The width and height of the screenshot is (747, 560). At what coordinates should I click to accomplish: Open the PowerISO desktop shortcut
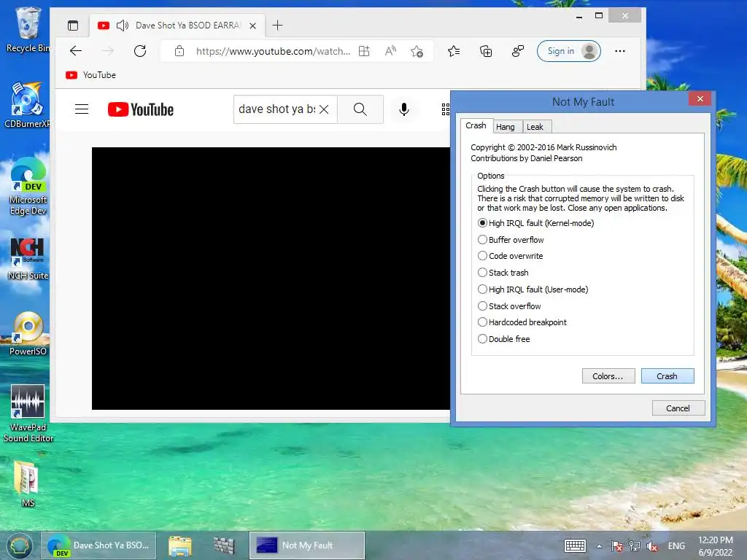point(28,333)
